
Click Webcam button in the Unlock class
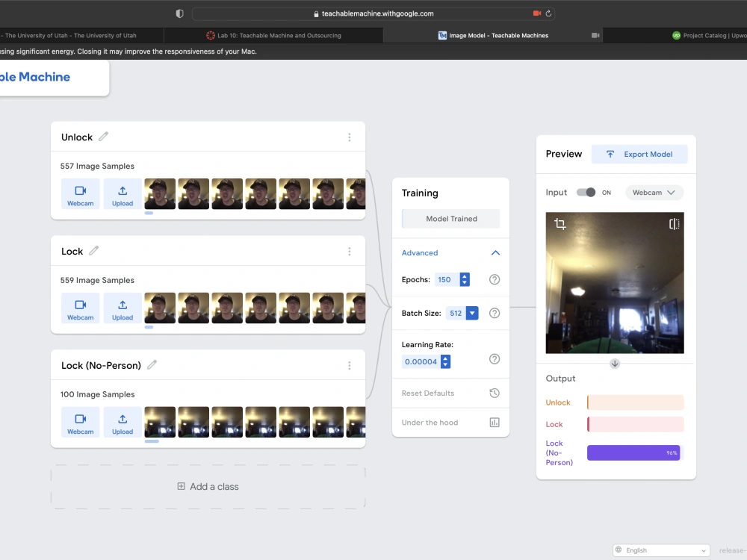(80, 194)
